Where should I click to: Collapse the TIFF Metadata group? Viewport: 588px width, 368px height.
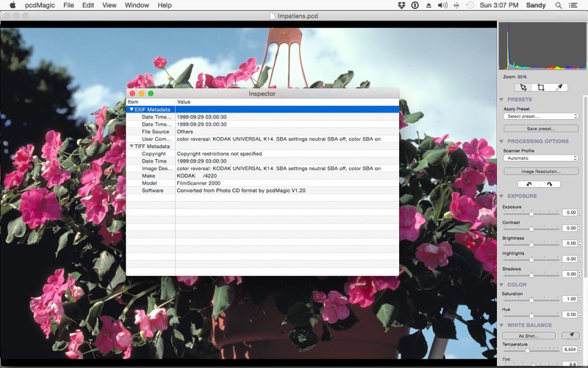[132, 146]
